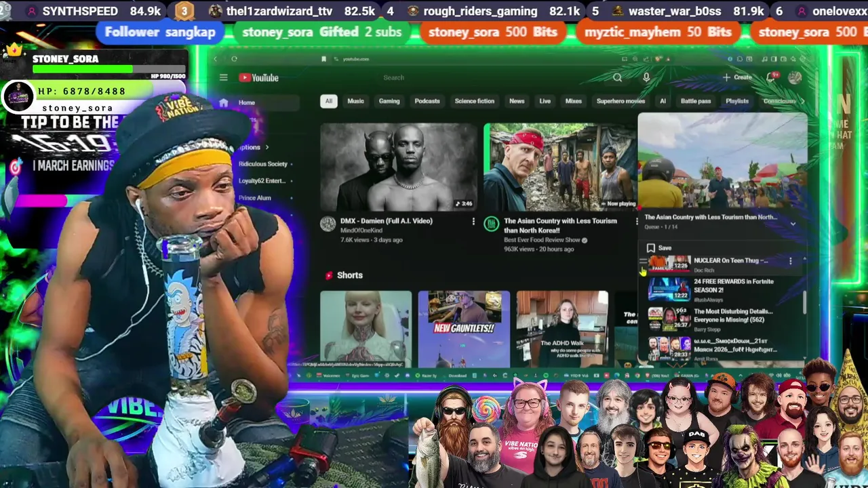Go back with the browser back arrow
This screenshot has height=488, width=868.
tap(216, 59)
